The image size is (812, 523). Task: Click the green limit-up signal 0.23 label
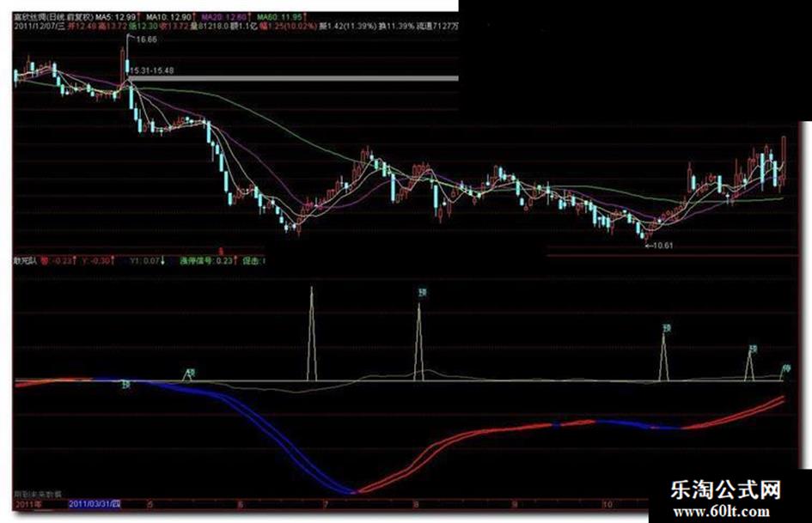tap(208, 260)
